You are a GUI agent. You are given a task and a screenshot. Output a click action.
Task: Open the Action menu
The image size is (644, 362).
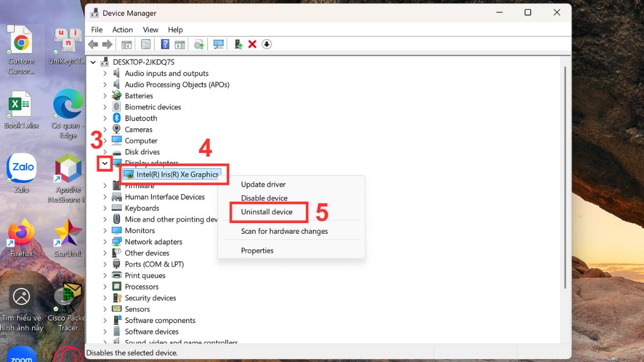click(x=122, y=29)
